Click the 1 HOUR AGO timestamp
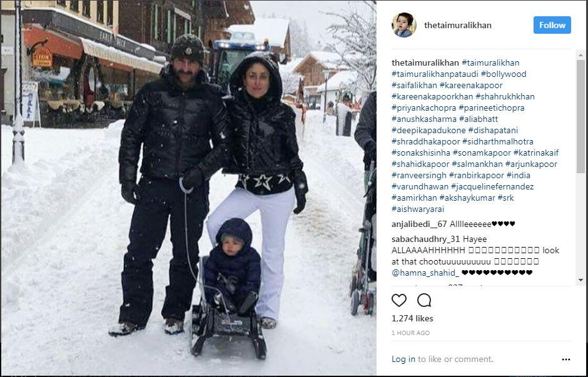Viewport: 588px width, 377px height. [410, 333]
